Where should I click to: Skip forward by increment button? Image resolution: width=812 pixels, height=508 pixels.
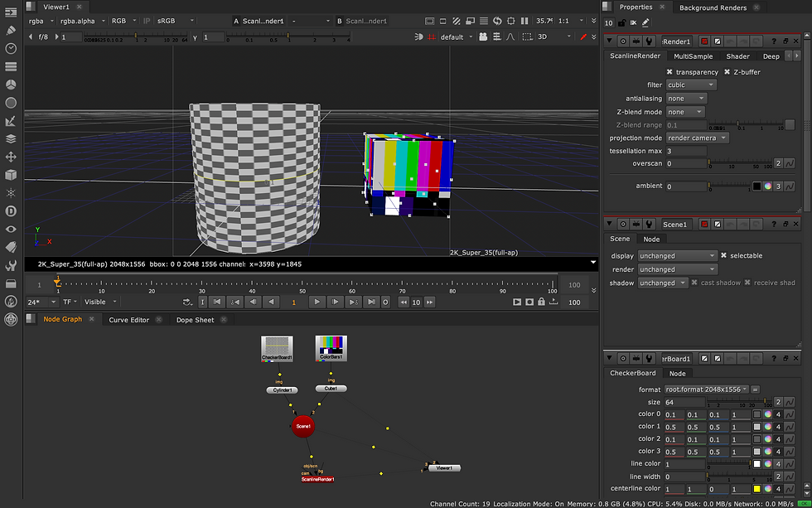(x=429, y=302)
